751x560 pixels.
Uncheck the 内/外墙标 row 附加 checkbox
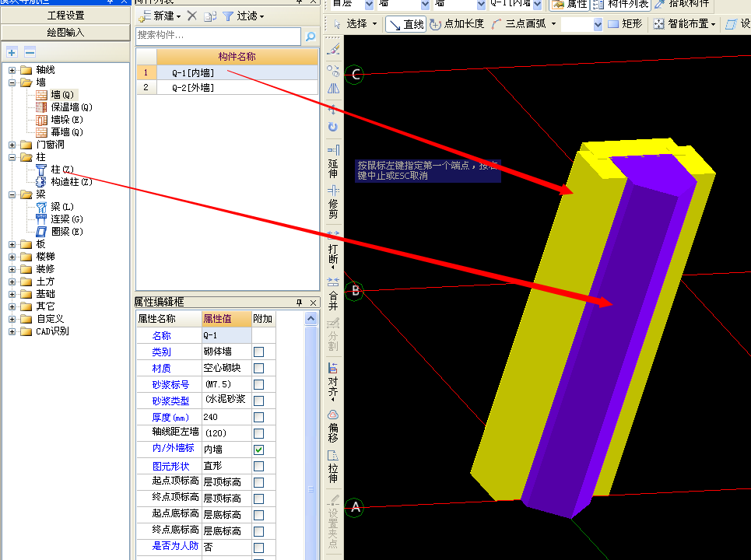tap(258, 450)
